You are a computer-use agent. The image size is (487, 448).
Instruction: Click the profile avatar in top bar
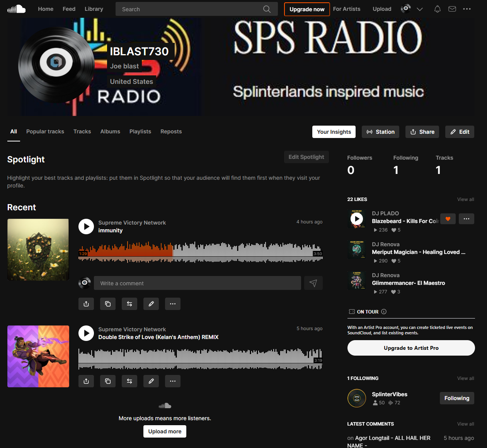(405, 9)
